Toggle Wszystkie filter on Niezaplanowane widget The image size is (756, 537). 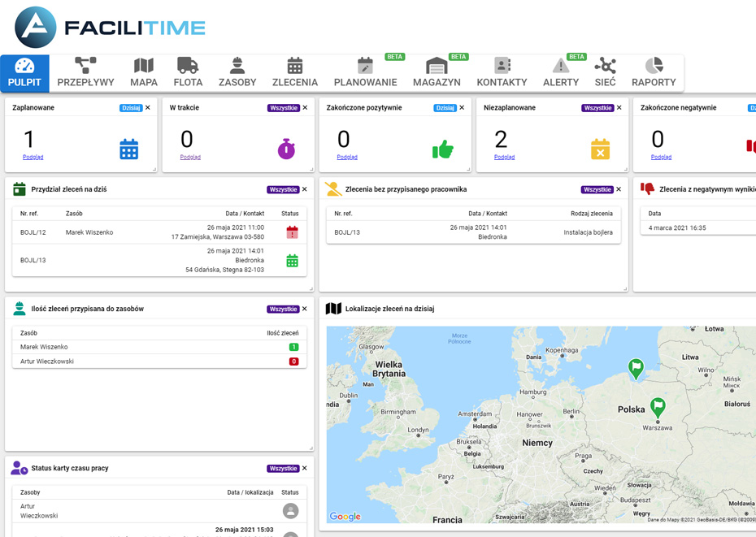click(x=597, y=108)
